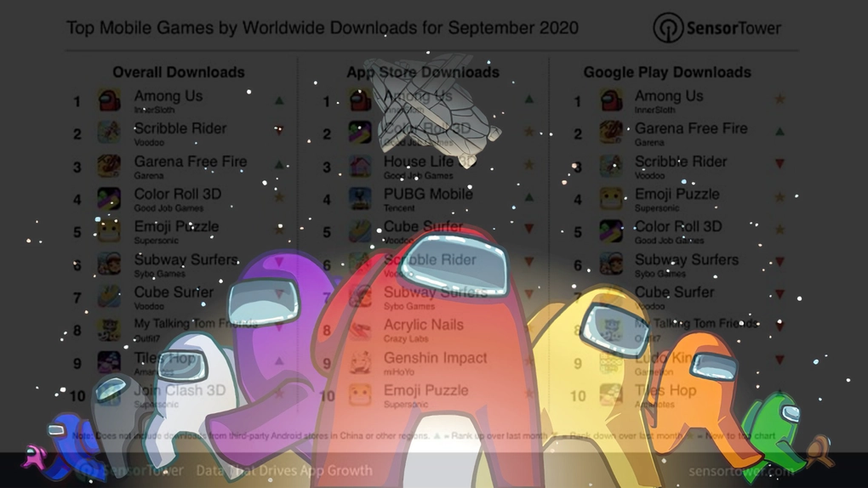The width and height of the screenshot is (868, 488).
Task: Click Among Us icon under Google Play Downloads
Action: [611, 101]
